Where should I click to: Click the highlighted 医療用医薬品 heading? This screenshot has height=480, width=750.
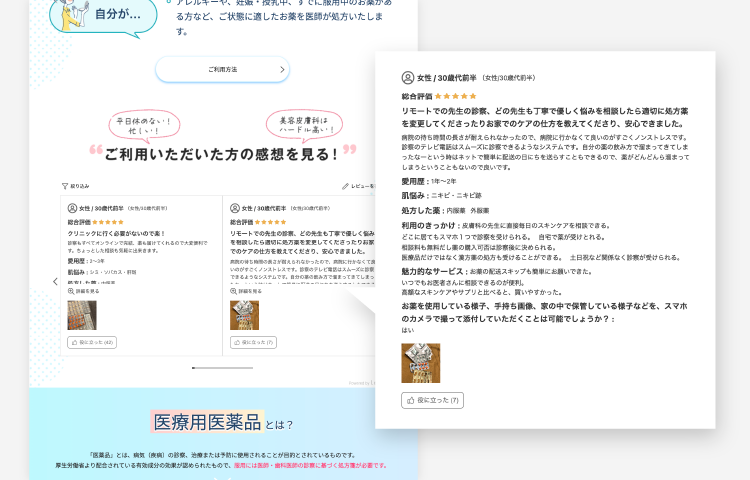(205, 421)
